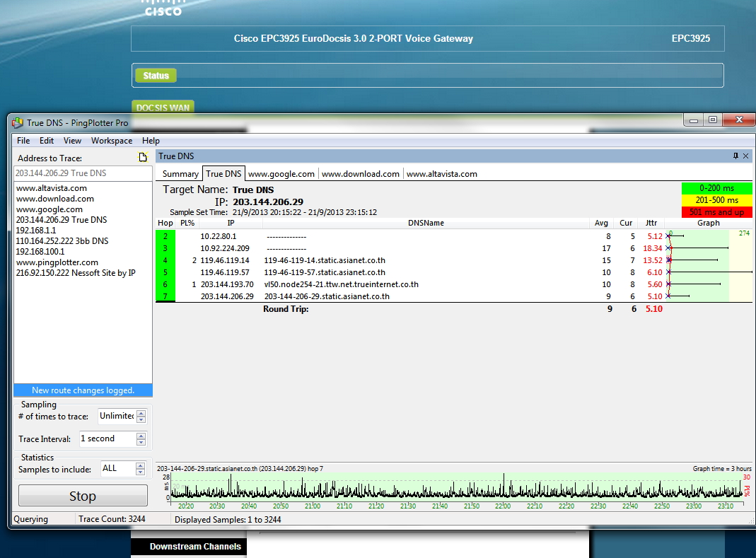Click Downstream Channels heading in Cisco page
The width and height of the screenshot is (756, 558).
pyautogui.click(x=195, y=547)
